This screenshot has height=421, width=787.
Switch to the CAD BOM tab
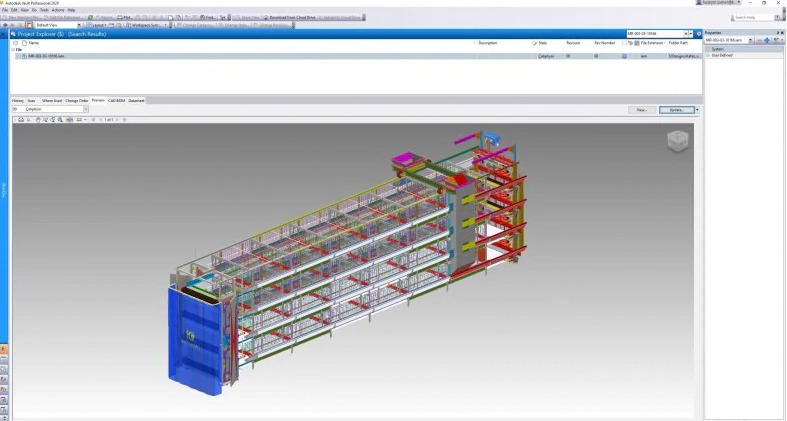[x=116, y=101]
